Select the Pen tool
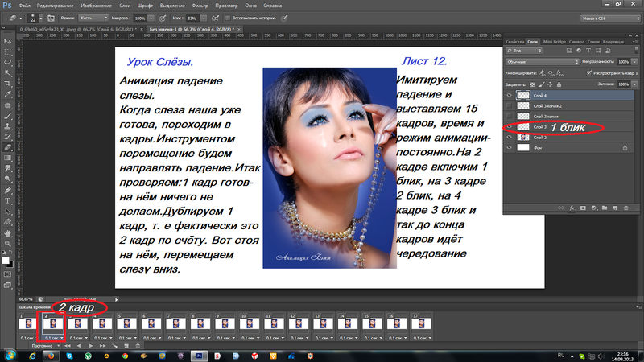The height and width of the screenshot is (362, 644). [x=7, y=191]
